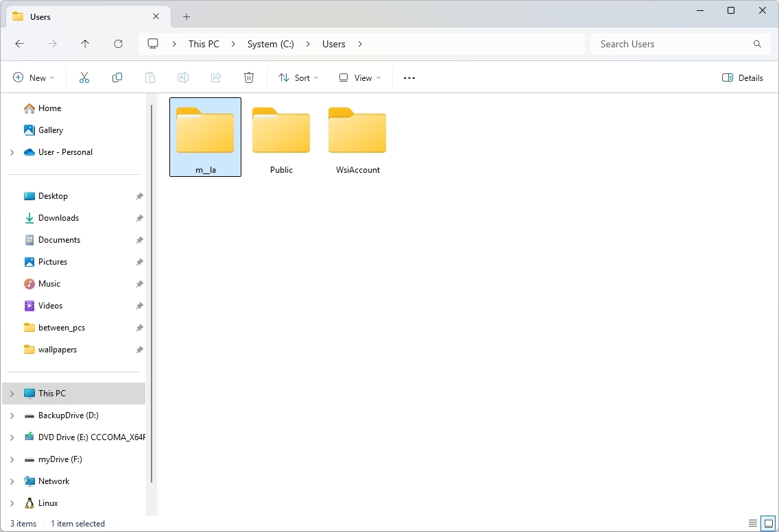Click System (C:) in address breadcrumb
Viewport: 779px width, 532px height.
271,44
